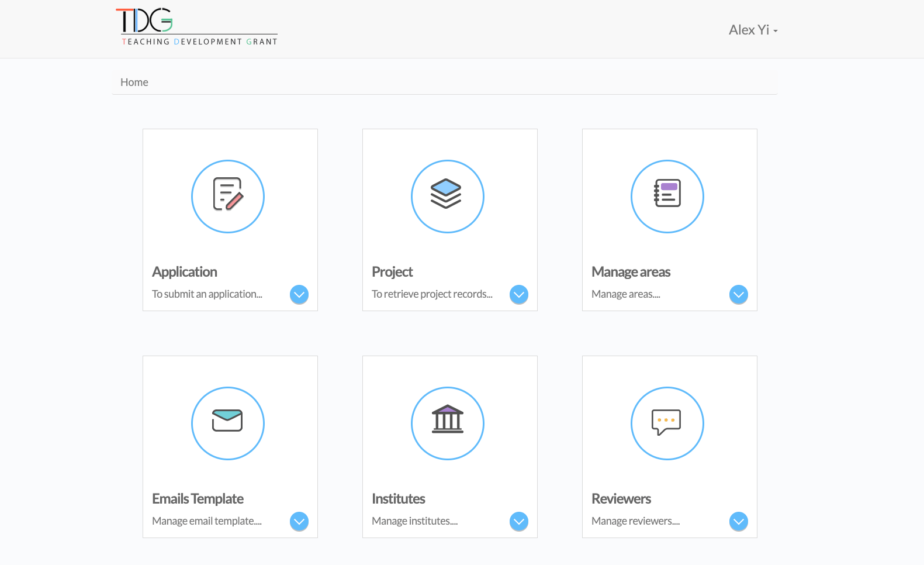Expand the Reviewers card chevron button
This screenshot has width=924, height=565.
(x=739, y=521)
